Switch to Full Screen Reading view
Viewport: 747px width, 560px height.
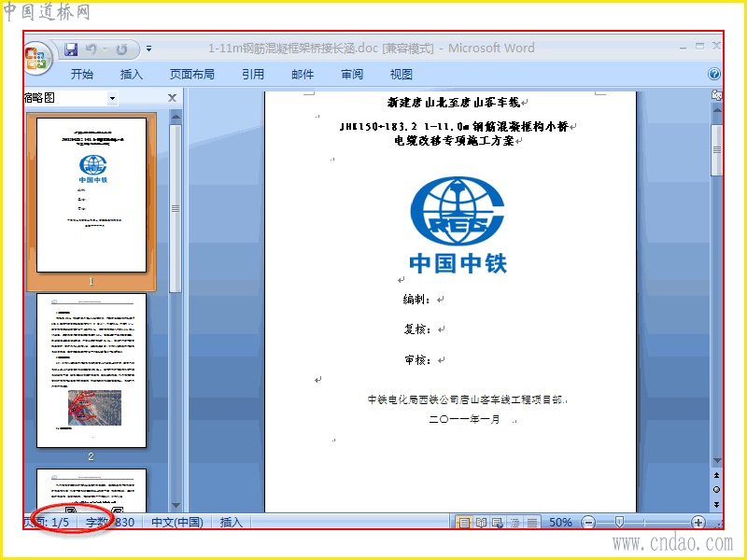(481, 523)
